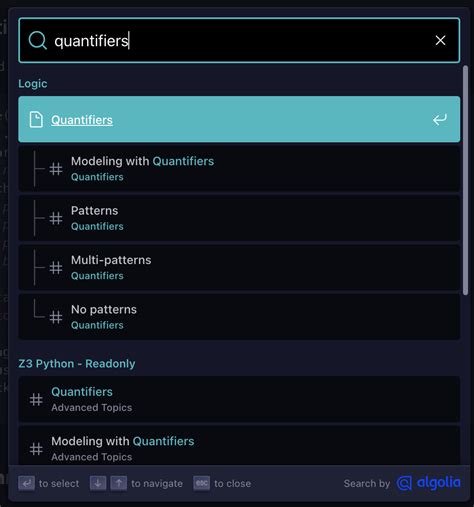This screenshot has width=474, height=507.
Task: Click the enter-arrow icon on highlighted result
Action: (x=440, y=119)
